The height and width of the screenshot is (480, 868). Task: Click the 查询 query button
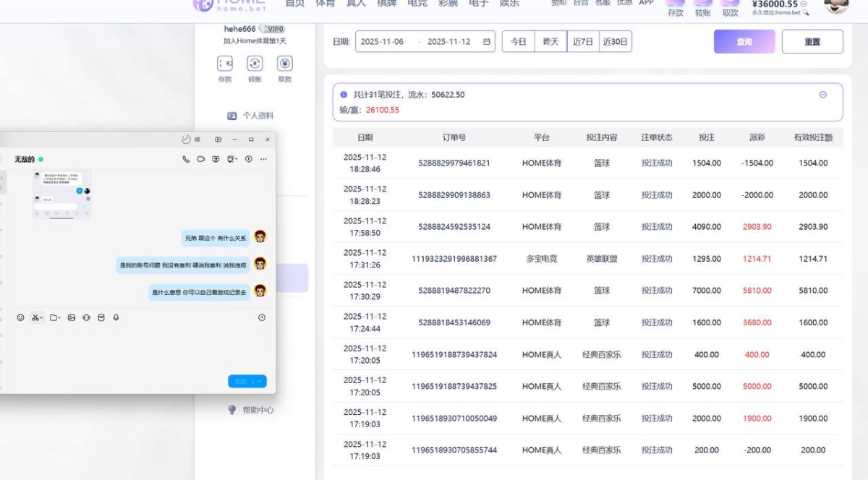(744, 41)
